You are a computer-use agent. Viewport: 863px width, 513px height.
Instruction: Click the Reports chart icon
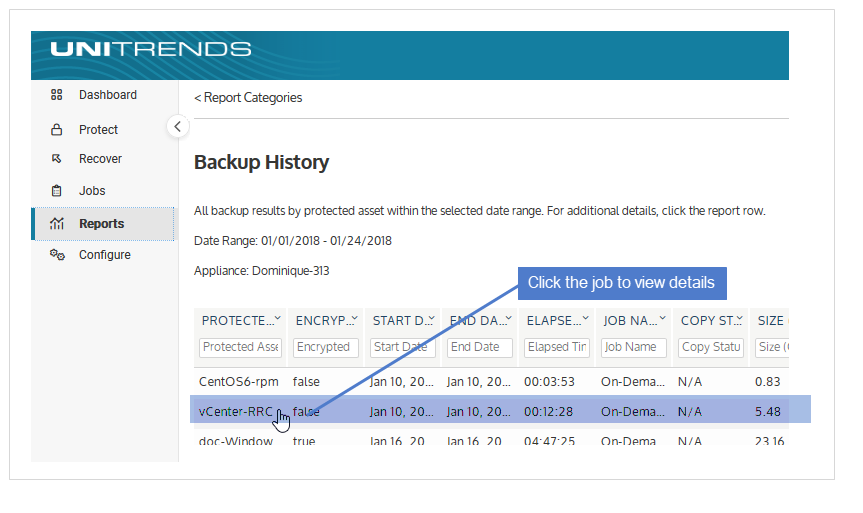point(57,223)
